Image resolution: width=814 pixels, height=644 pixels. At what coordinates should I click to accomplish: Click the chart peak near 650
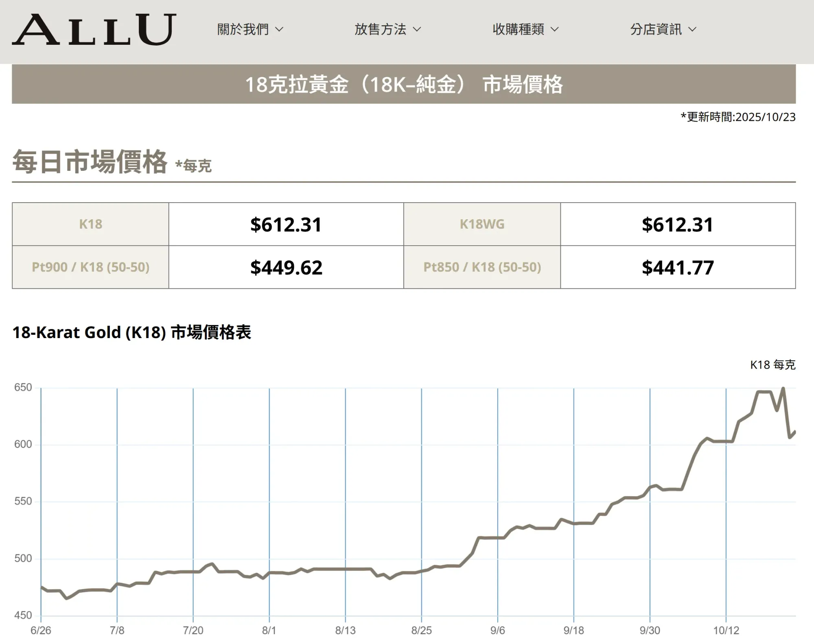tap(783, 389)
